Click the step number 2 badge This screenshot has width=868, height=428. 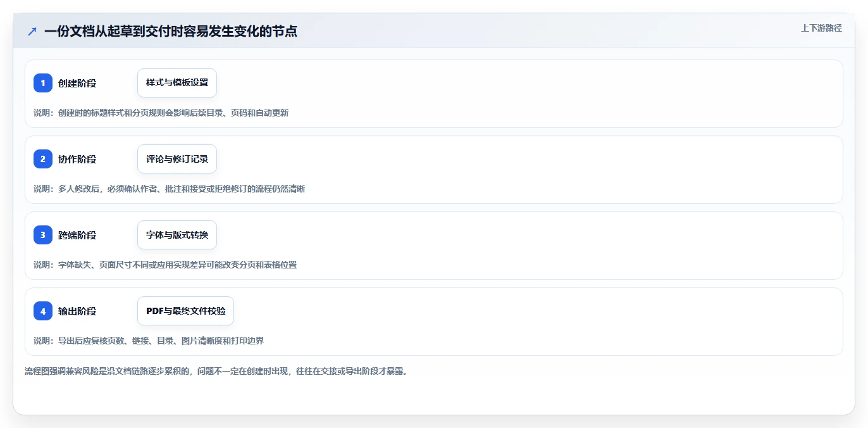click(x=43, y=159)
